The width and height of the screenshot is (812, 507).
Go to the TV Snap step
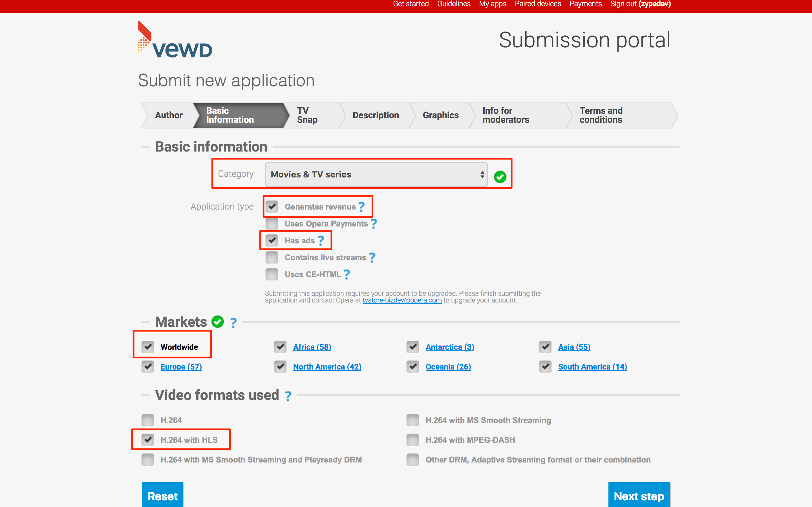307,115
